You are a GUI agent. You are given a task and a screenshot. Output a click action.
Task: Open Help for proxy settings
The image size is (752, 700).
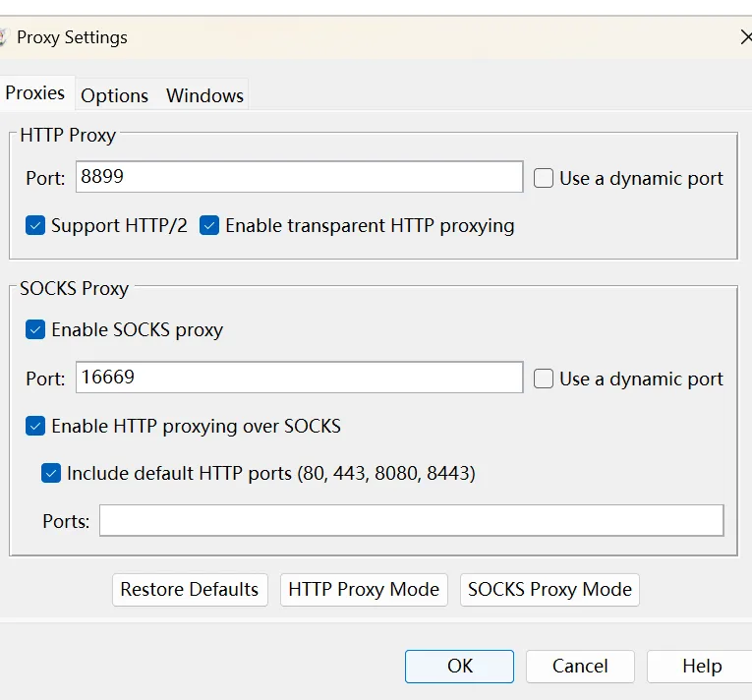click(701, 667)
